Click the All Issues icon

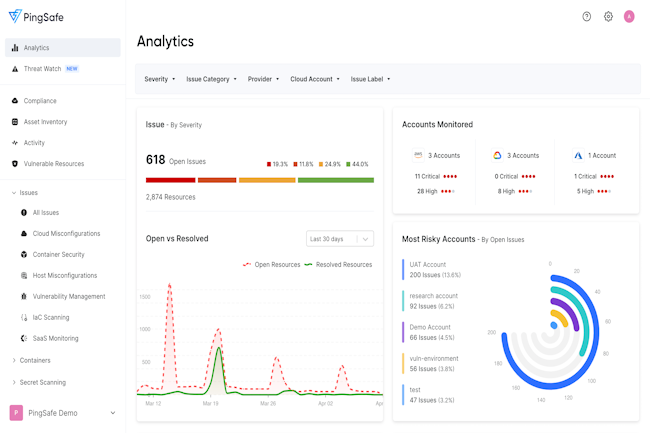coord(24,213)
